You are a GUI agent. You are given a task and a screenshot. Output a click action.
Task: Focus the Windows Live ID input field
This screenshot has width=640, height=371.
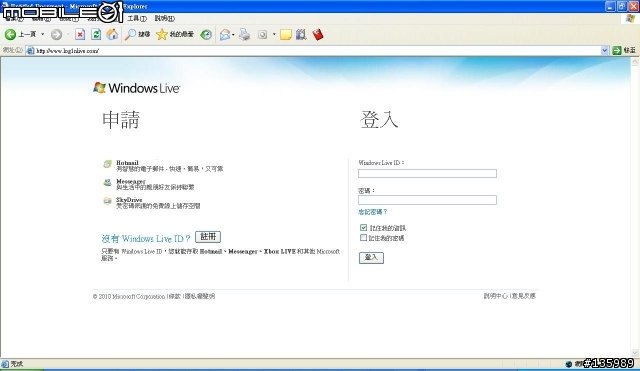(x=427, y=173)
